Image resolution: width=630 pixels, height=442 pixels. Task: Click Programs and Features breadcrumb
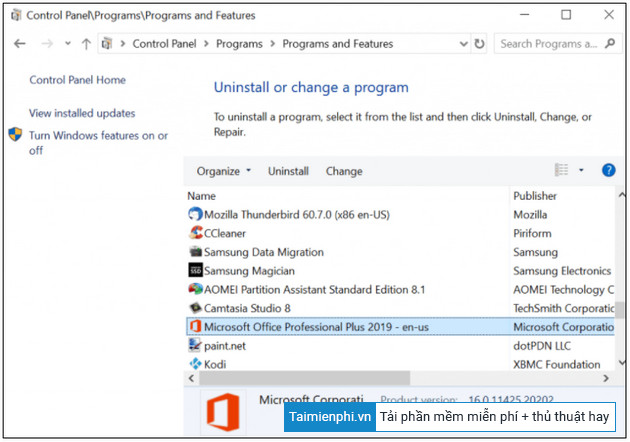click(x=338, y=43)
